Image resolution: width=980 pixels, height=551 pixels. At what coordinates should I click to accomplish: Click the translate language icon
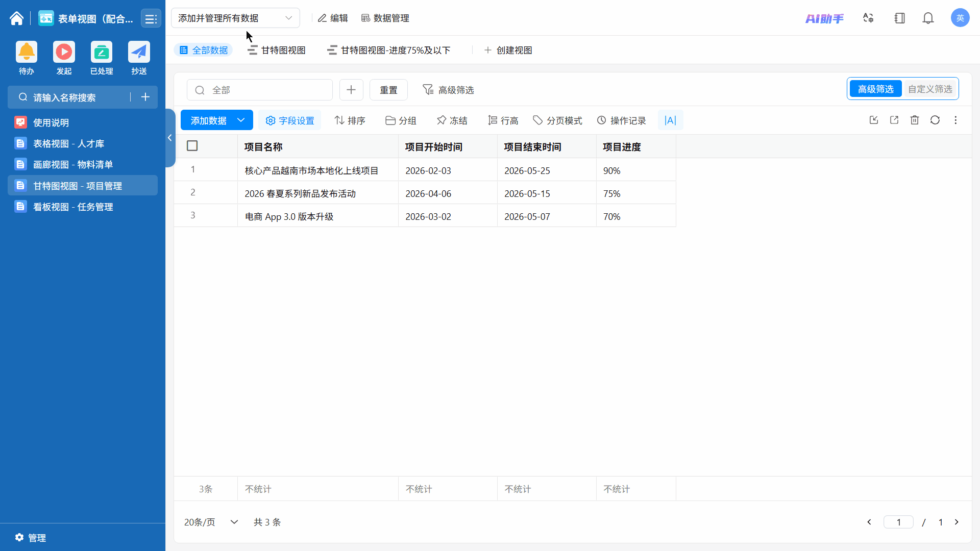pos(868,18)
